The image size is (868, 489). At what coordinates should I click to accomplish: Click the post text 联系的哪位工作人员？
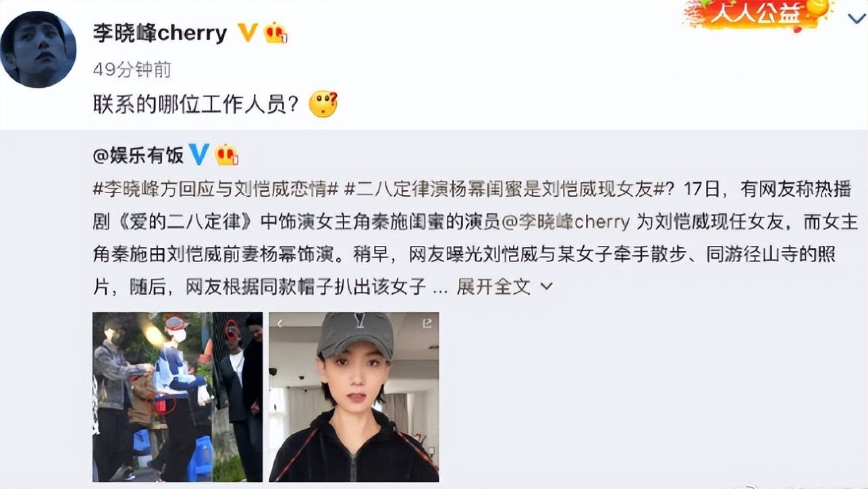tap(196, 105)
